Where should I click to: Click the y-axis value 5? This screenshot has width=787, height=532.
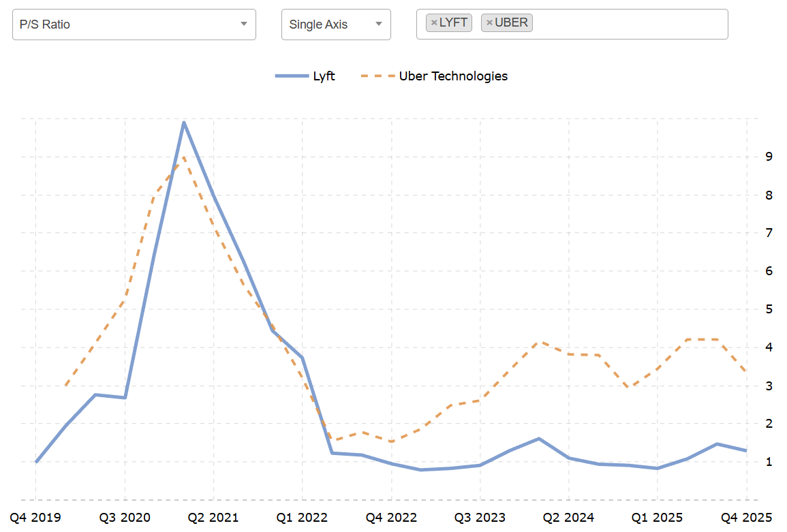(x=769, y=309)
